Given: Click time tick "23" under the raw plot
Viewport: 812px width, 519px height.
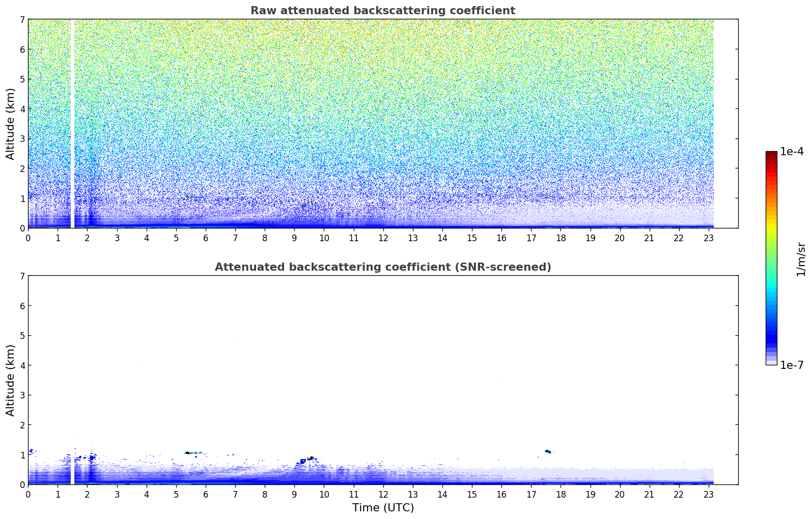Looking at the screenshot, I should 709,238.
